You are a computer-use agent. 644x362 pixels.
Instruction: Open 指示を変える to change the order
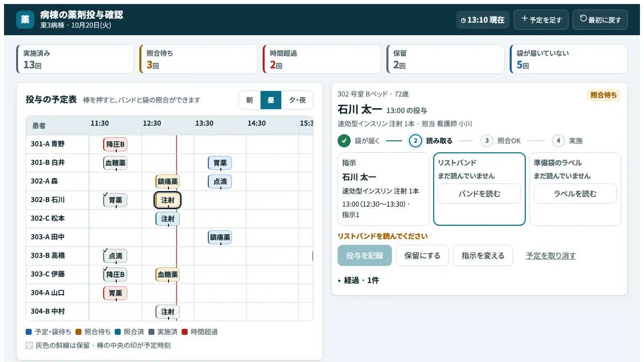[483, 255]
